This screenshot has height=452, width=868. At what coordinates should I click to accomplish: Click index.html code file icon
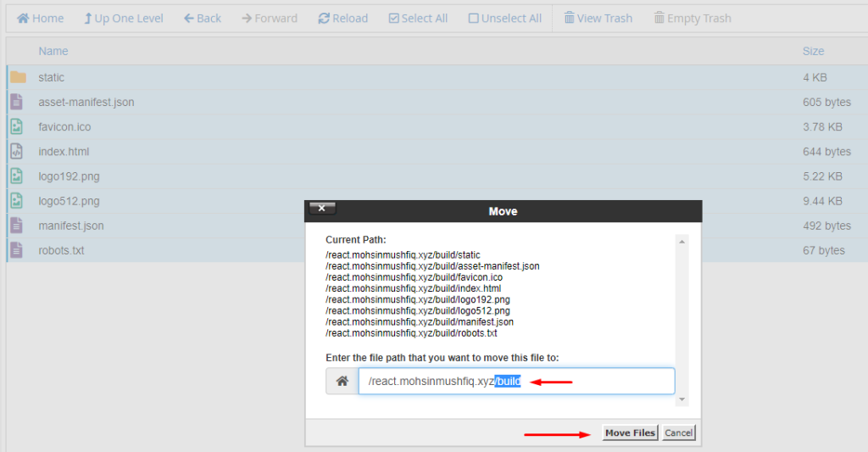17,151
